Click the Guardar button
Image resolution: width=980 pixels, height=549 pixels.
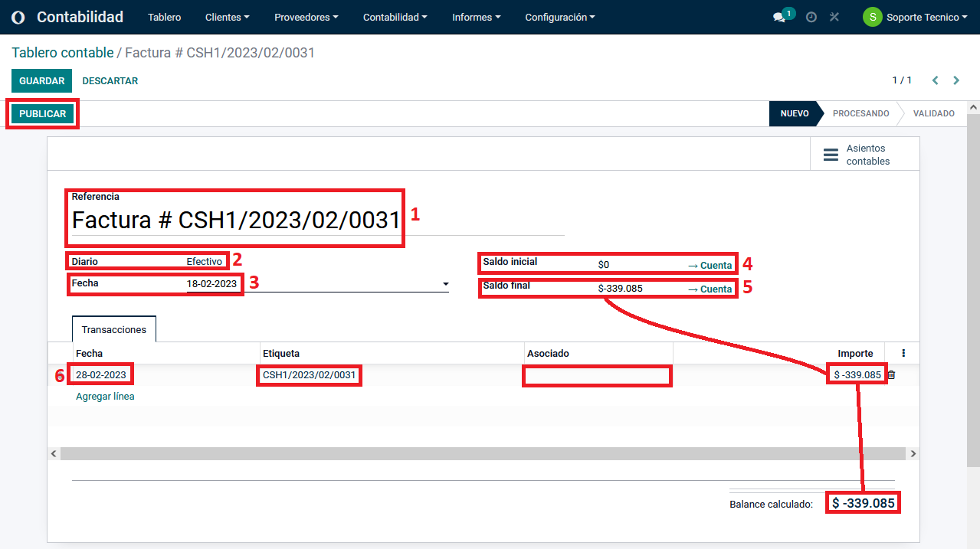click(41, 80)
